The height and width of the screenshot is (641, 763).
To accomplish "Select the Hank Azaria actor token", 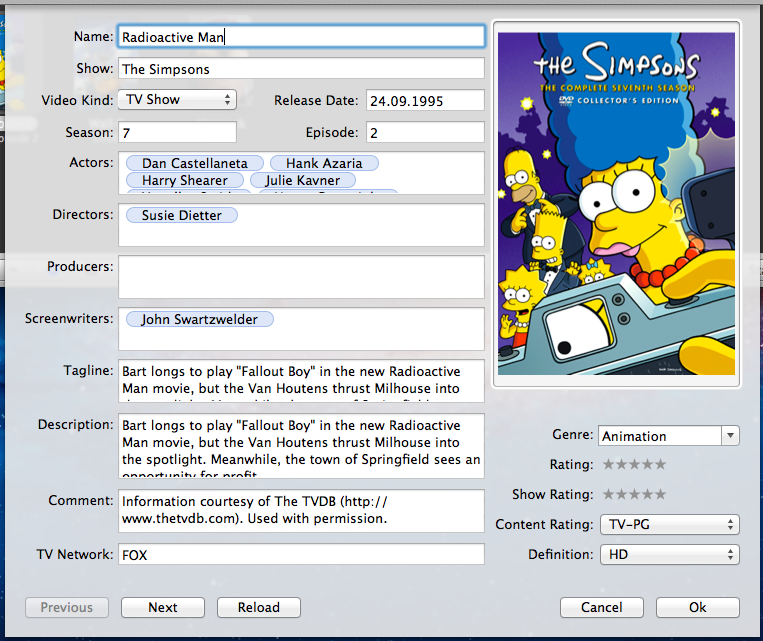I will coord(324,163).
